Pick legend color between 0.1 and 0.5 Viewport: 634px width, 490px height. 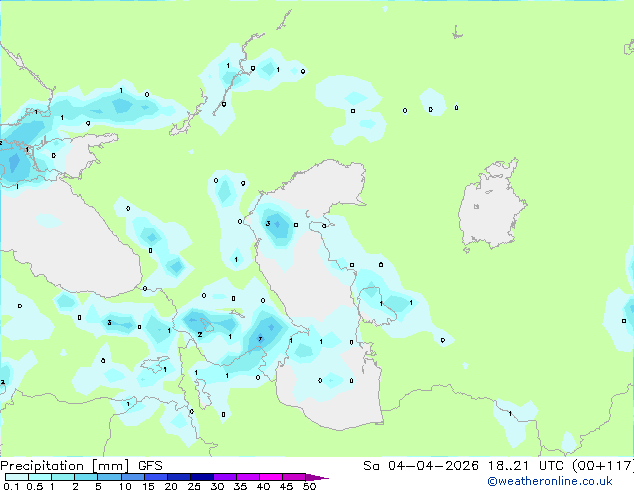17,477
